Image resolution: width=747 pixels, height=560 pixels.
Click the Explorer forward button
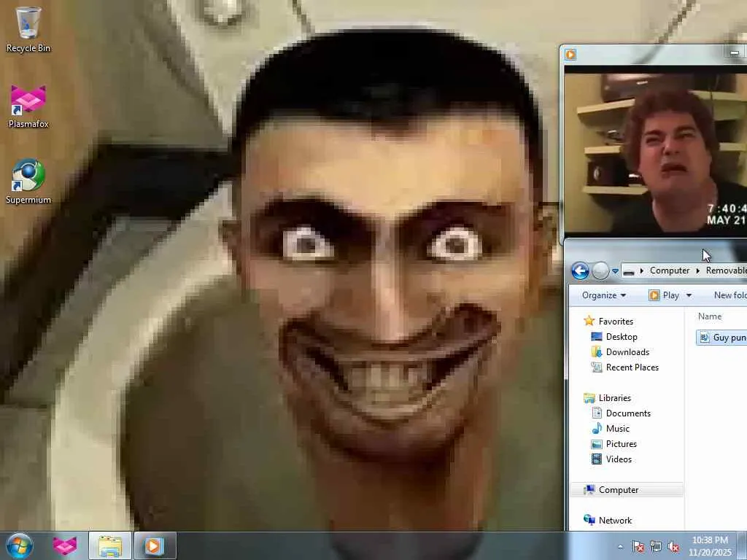click(x=600, y=271)
